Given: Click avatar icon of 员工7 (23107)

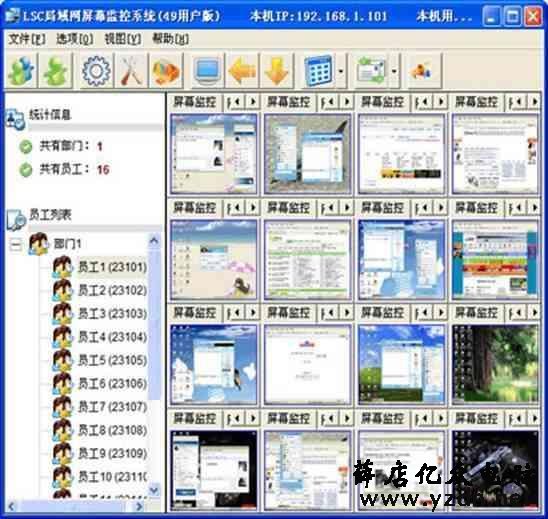Looking at the screenshot, I should (x=62, y=407).
